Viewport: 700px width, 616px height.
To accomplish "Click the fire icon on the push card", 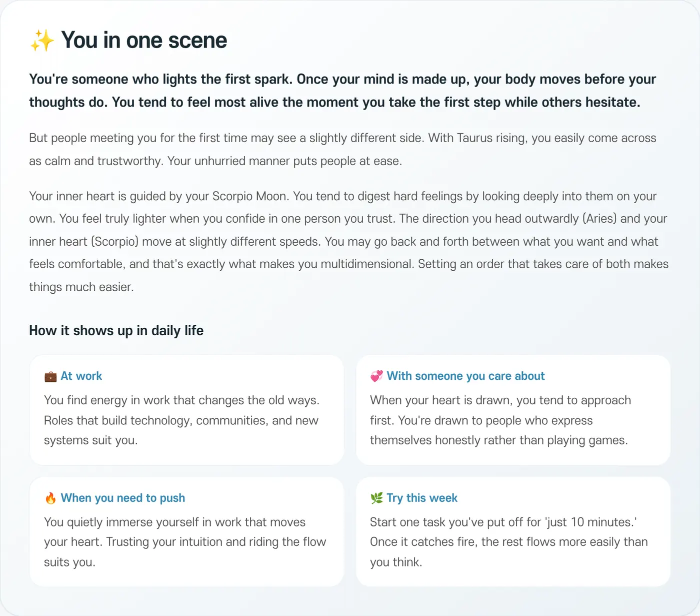I will pos(50,498).
